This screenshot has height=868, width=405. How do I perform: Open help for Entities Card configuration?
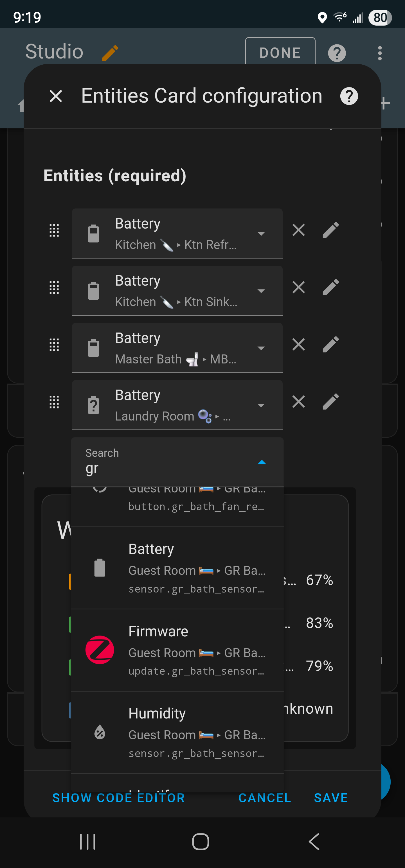349,96
